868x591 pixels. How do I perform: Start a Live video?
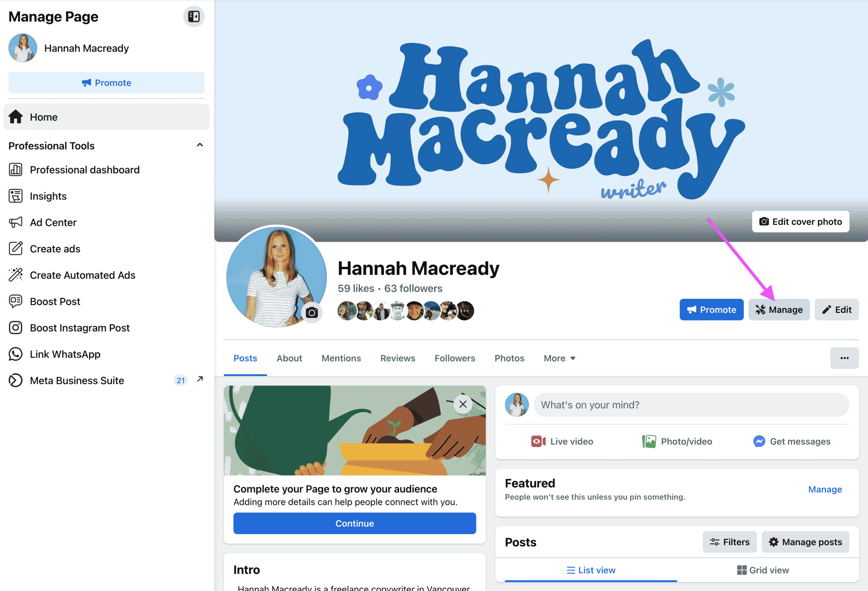(x=562, y=441)
